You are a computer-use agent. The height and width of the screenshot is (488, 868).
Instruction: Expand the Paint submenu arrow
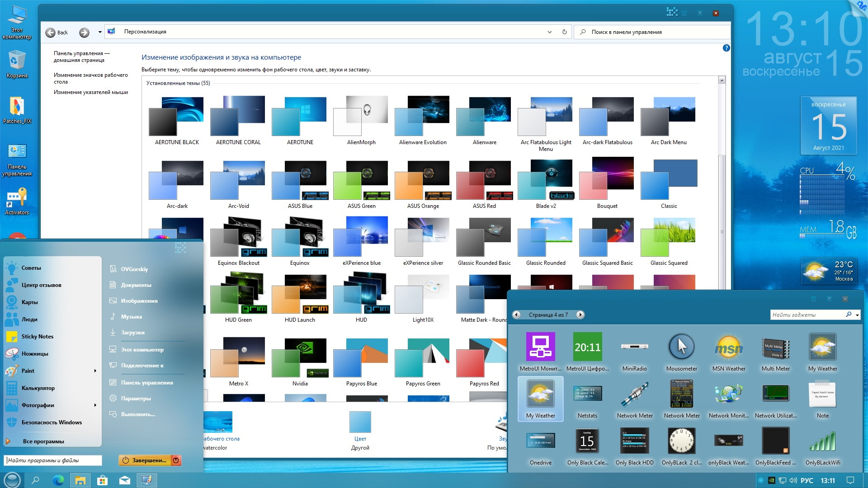(95, 371)
